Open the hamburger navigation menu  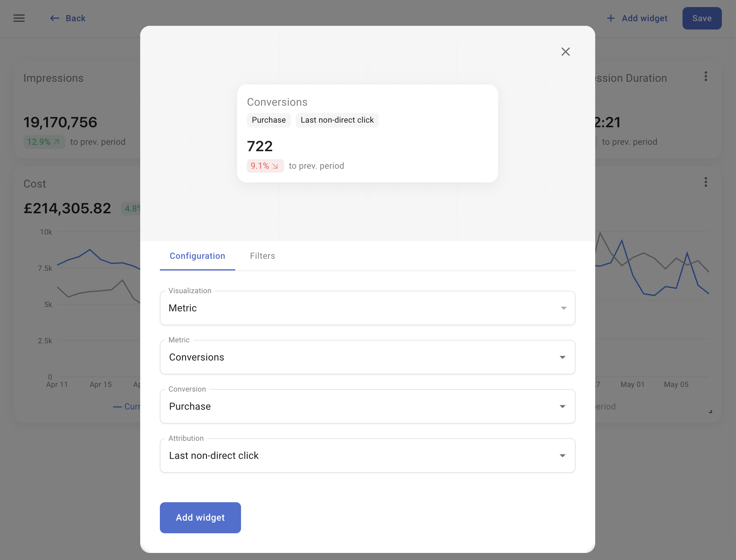(x=19, y=18)
